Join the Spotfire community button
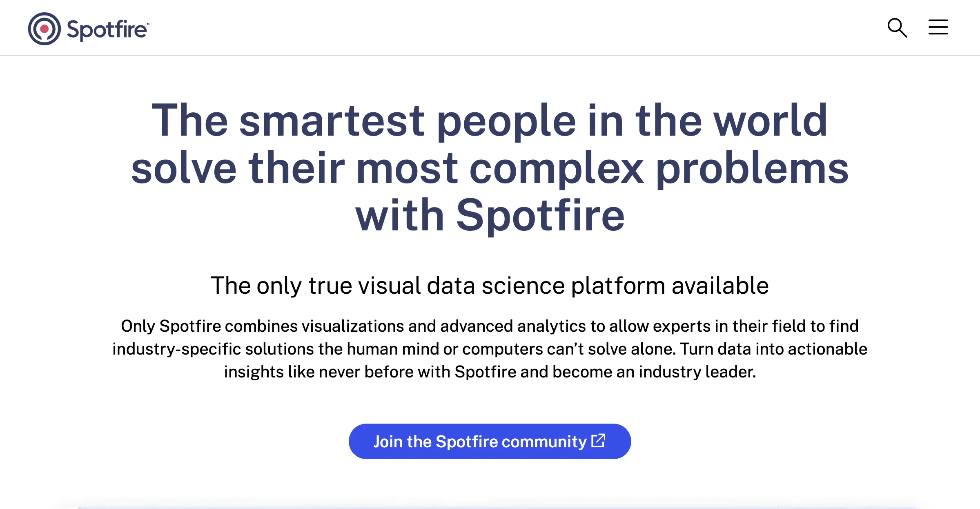980x509 pixels. tap(490, 441)
